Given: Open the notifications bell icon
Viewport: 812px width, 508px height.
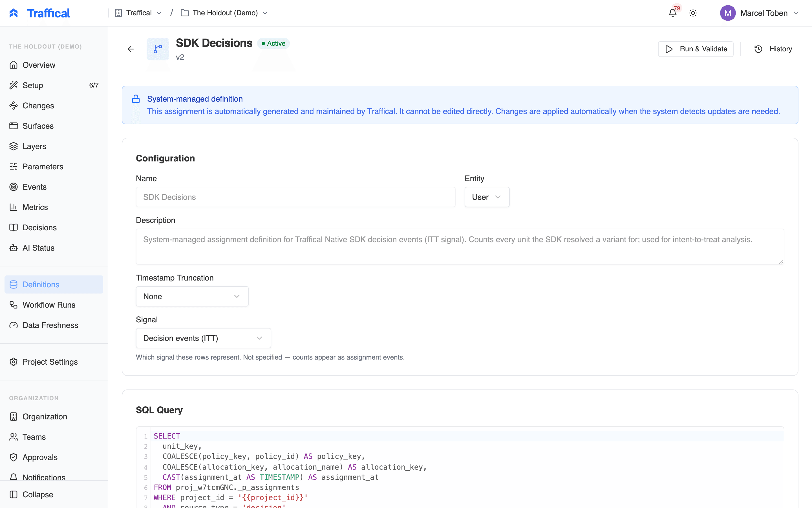Looking at the screenshot, I should pyautogui.click(x=672, y=13).
